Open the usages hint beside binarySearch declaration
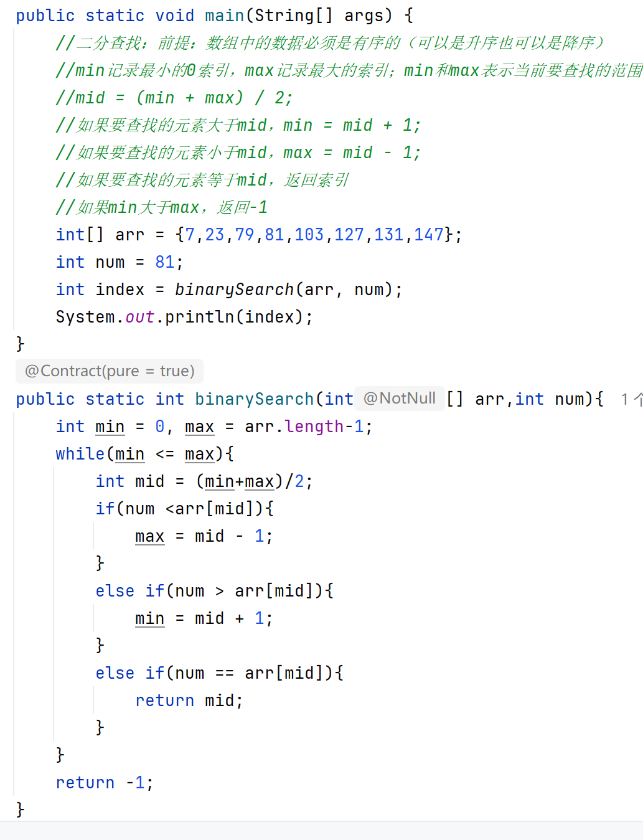Screen dimensions: 643x840 (x=631, y=399)
